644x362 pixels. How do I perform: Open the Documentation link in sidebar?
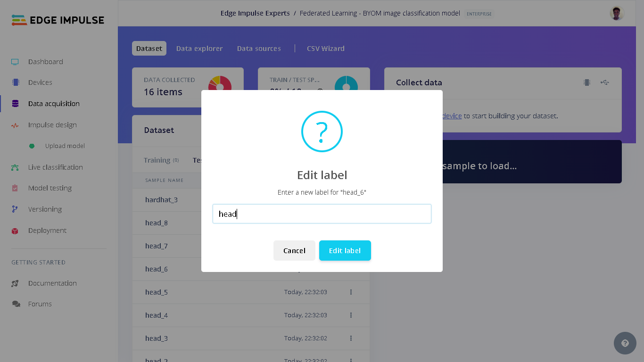pyautogui.click(x=52, y=283)
